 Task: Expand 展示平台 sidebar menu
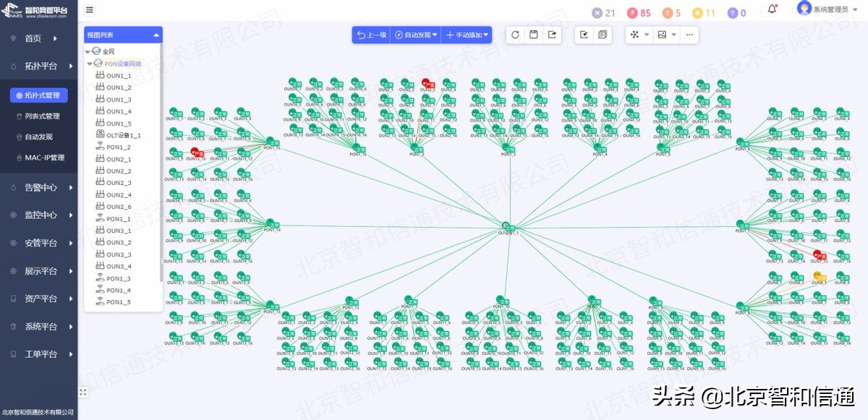pos(41,271)
